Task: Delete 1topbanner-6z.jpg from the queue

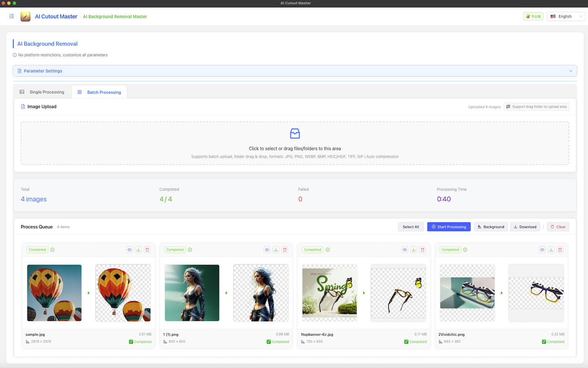Action: [x=423, y=249]
